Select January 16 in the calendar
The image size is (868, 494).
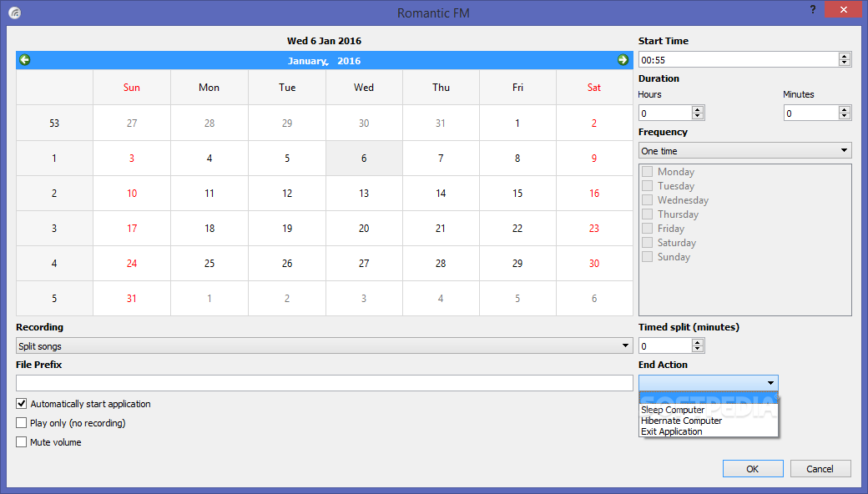[x=594, y=193]
